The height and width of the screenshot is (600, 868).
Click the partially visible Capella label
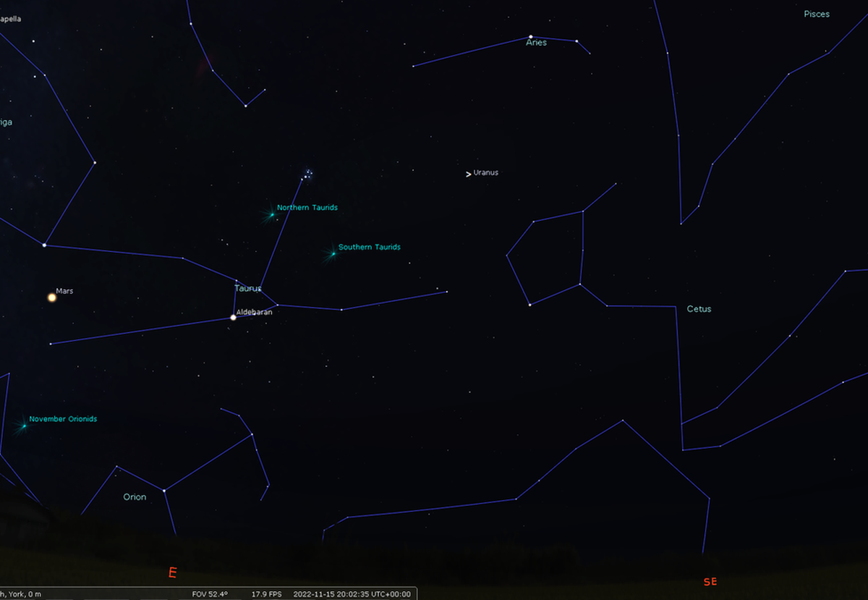10,19
